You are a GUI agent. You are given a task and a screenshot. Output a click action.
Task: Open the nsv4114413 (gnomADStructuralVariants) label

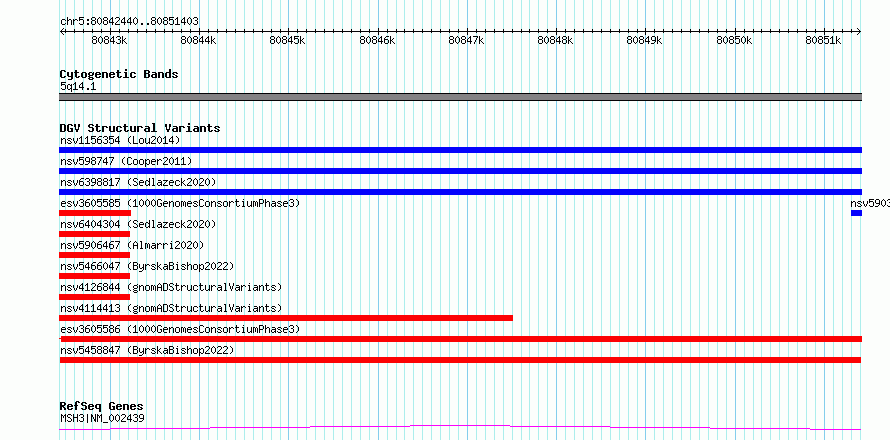171,308
